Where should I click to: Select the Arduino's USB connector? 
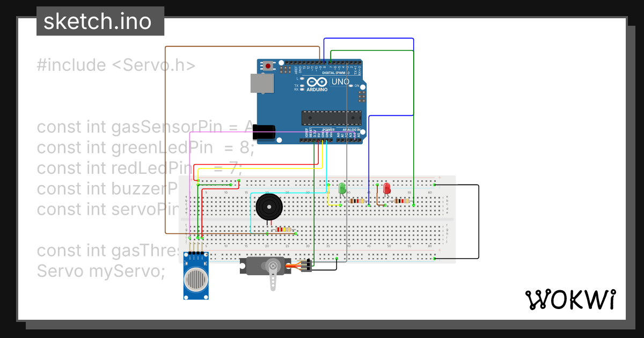click(261, 83)
